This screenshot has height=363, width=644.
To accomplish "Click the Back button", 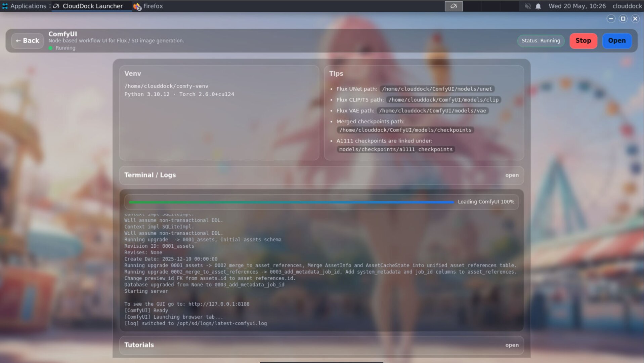I will coord(27,41).
